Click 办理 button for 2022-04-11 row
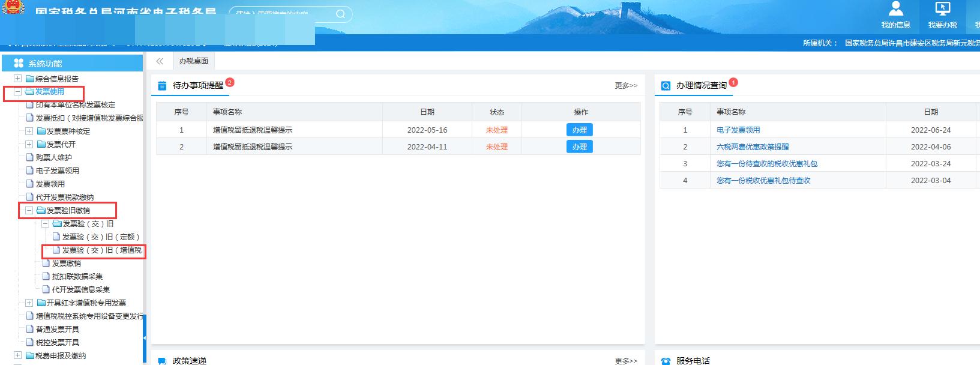980x365 pixels. [579, 146]
